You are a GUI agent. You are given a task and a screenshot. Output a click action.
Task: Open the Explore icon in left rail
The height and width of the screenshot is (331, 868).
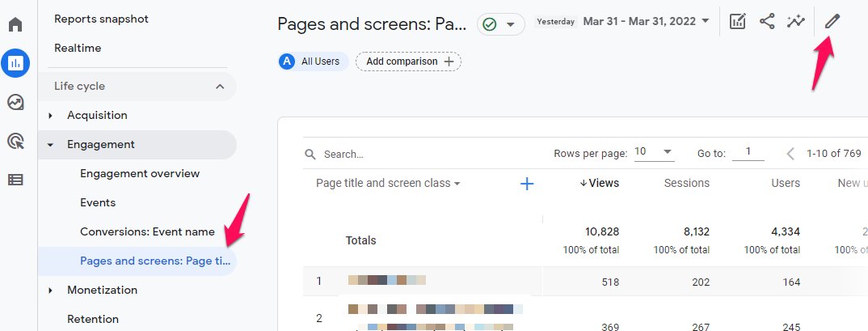click(x=15, y=103)
